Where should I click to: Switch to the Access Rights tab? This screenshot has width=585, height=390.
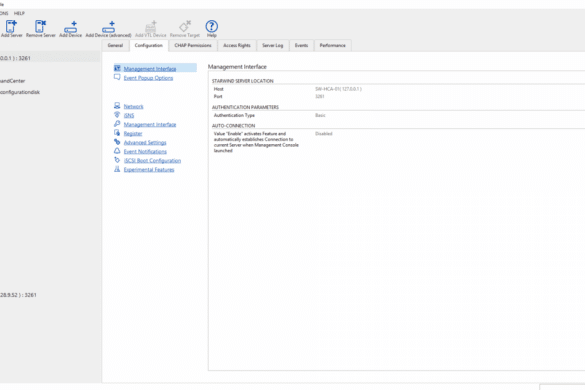point(237,46)
